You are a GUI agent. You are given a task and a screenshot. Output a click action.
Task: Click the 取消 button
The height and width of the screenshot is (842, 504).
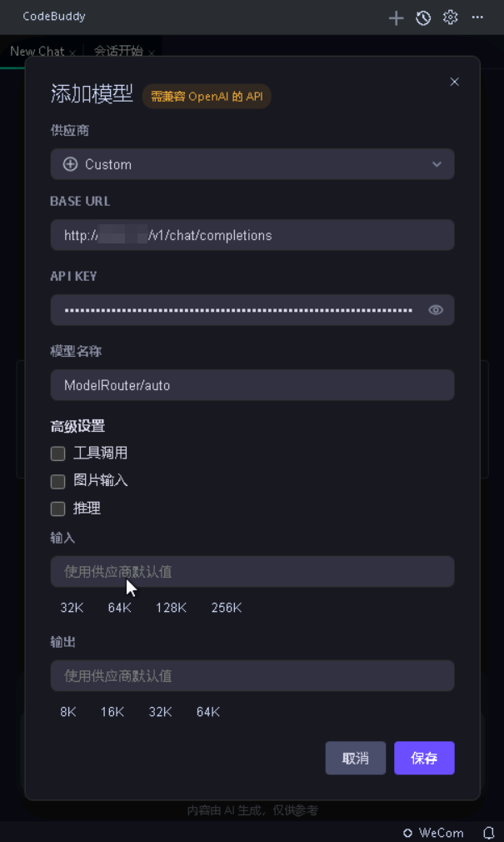(x=356, y=758)
